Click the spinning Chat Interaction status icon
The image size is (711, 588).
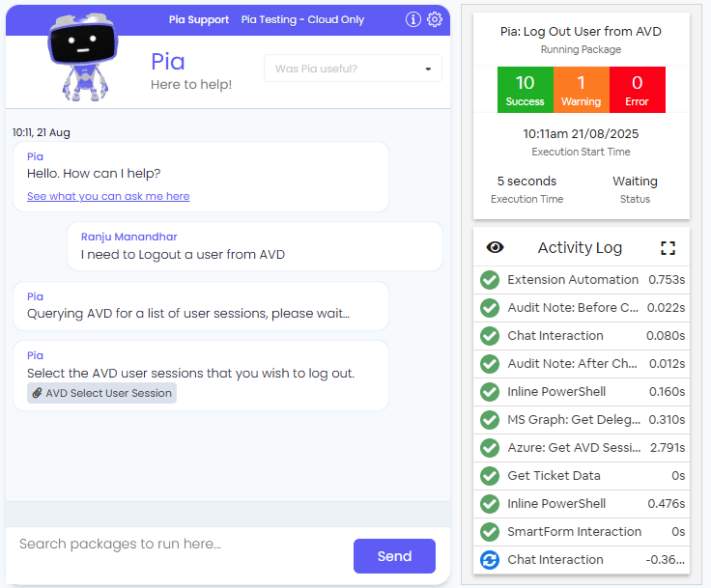[x=490, y=560]
